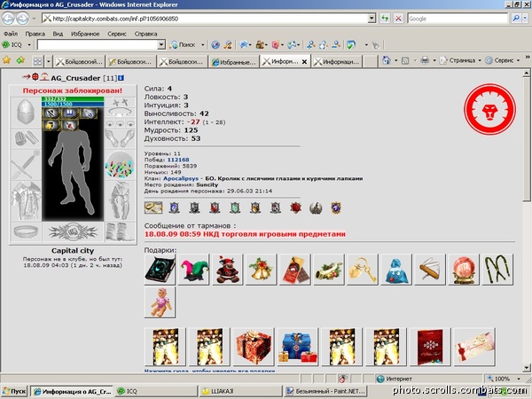This screenshot has height=399, width=532.
Task: Click the chocolate bar gift
Action: [x=295, y=270]
